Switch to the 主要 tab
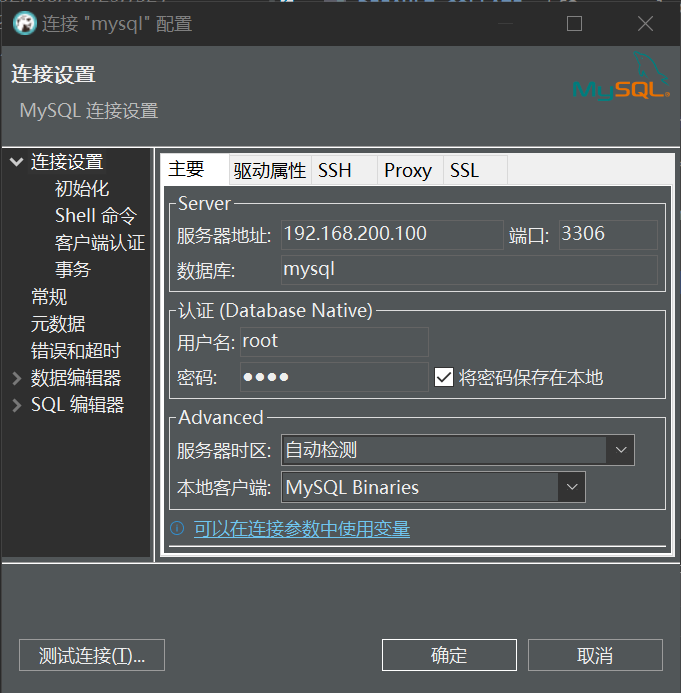681x693 pixels. [x=194, y=169]
